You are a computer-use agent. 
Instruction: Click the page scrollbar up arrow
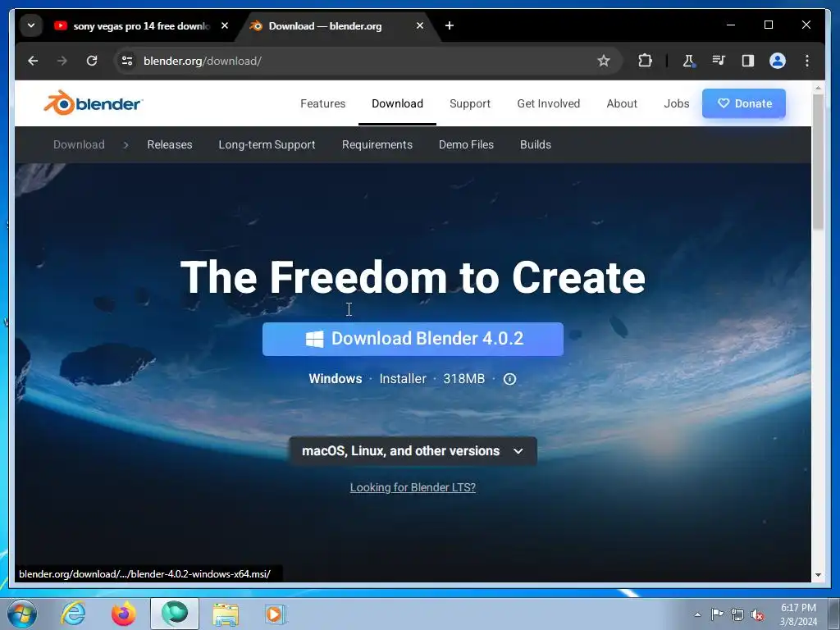[818, 87]
